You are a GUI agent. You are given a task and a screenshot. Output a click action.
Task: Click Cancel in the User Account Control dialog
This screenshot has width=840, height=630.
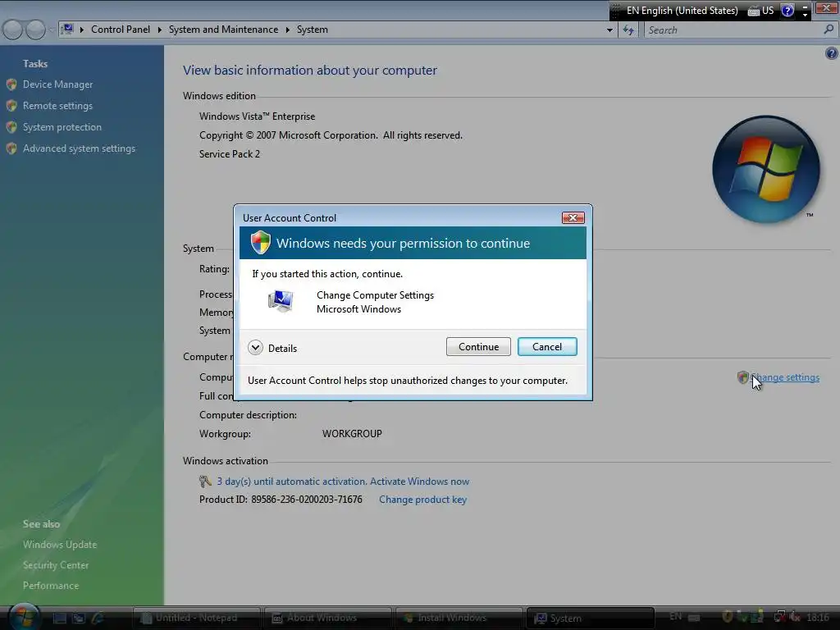click(547, 347)
